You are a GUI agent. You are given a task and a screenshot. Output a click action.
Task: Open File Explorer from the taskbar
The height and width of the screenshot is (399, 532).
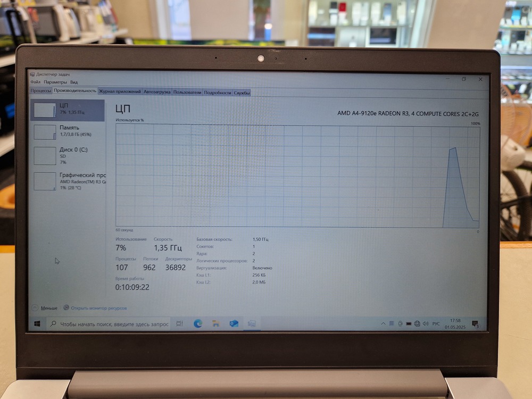pyautogui.click(x=216, y=323)
